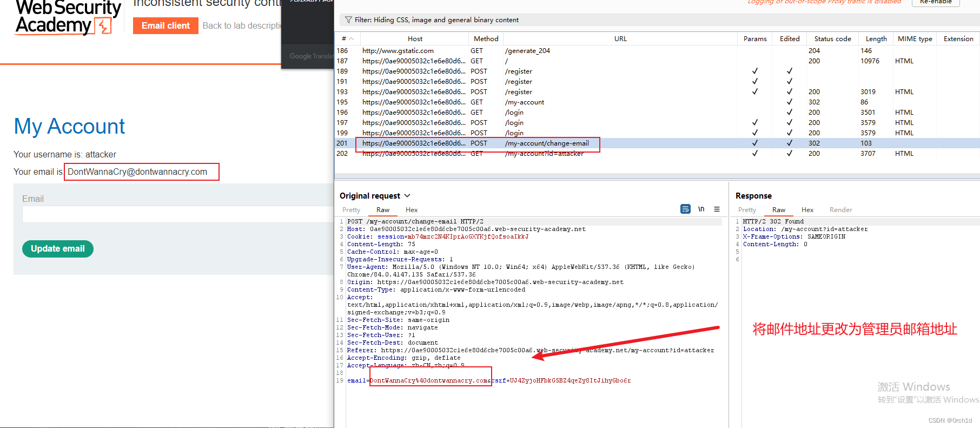Select history row 187 with length 10976
The image size is (980, 428).
pos(657,61)
